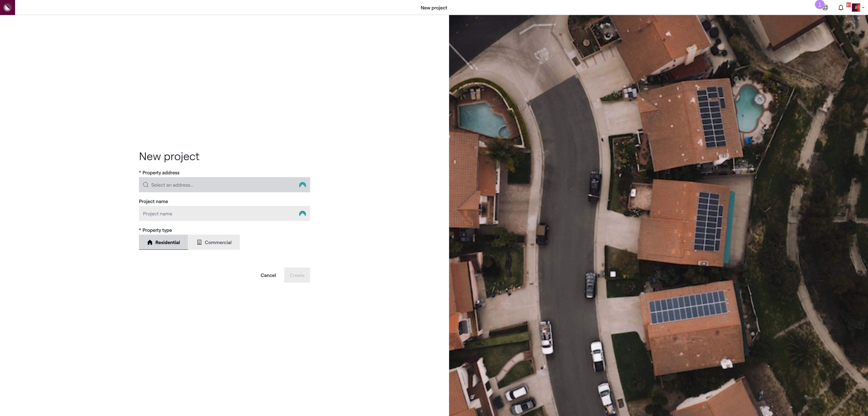Click the Property address search field
Image resolution: width=868 pixels, height=416 pixels.
(x=224, y=185)
